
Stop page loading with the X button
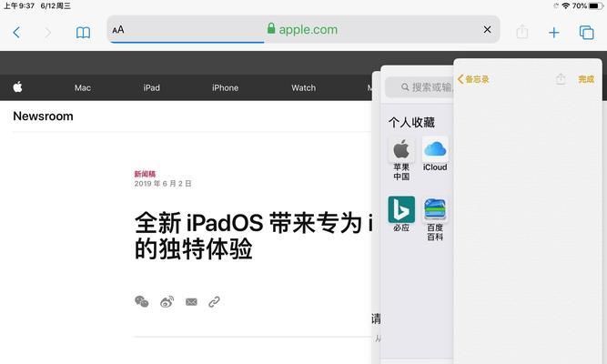(488, 29)
